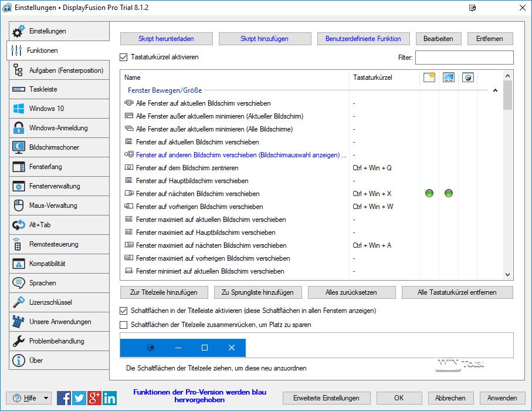The width and height of the screenshot is (532, 411).
Task: Click the icon beside 'Fenster minimiert auf aktuellen Bildschirm verschieben'
Action: 128,271
